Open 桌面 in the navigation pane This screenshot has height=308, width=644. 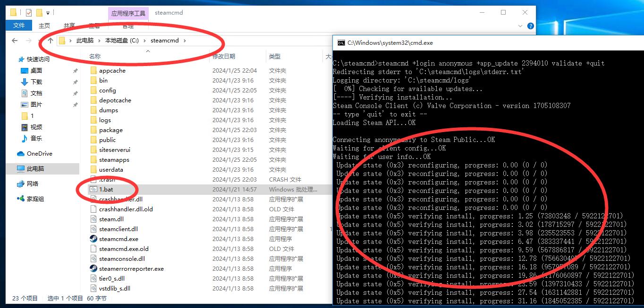[36, 71]
